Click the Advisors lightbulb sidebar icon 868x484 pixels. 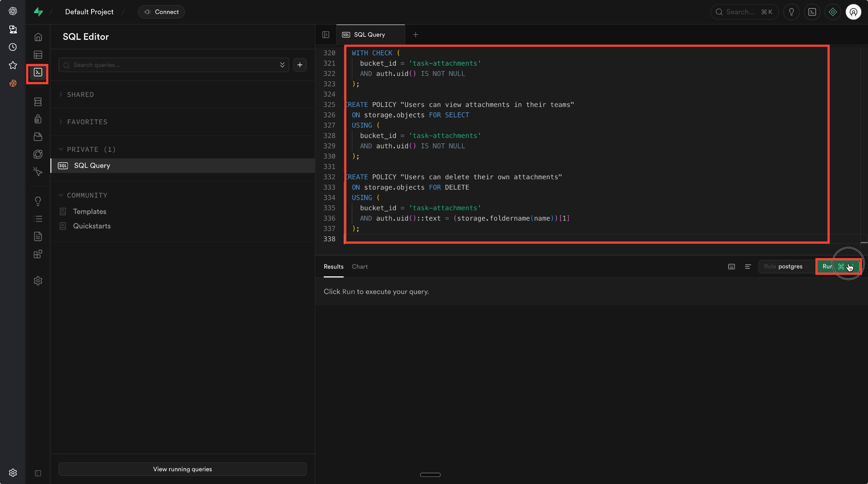(38, 201)
